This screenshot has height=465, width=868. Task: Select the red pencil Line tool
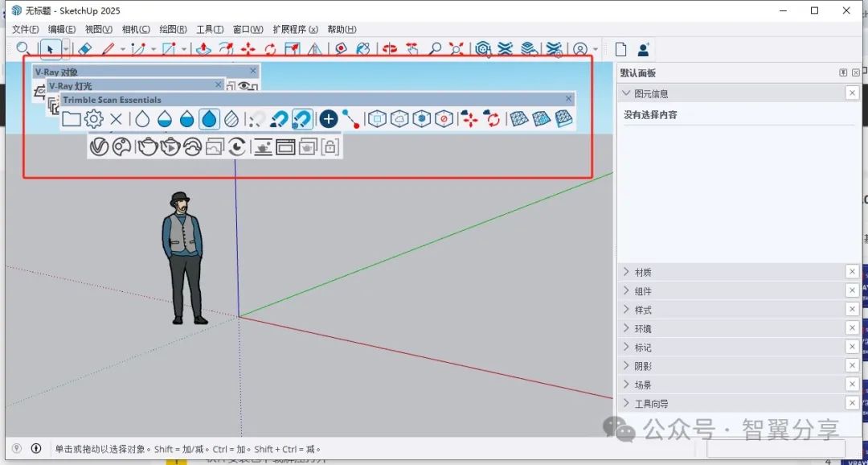108,49
